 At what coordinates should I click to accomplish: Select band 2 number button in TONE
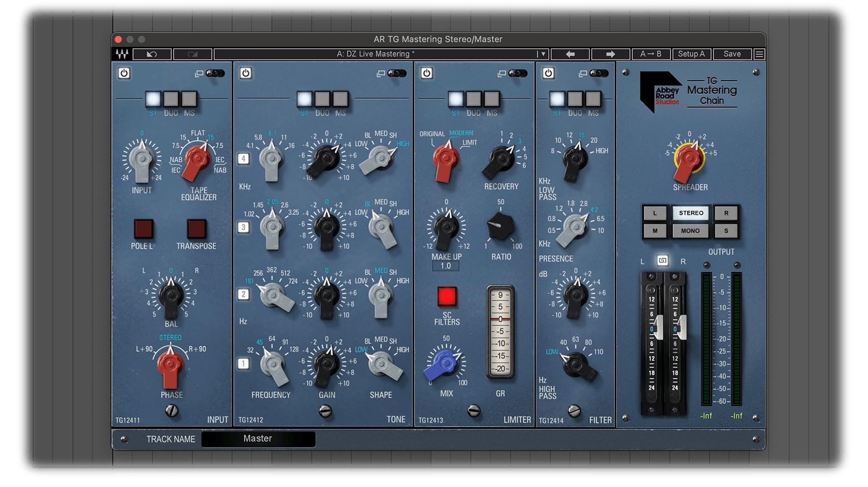coord(244,295)
